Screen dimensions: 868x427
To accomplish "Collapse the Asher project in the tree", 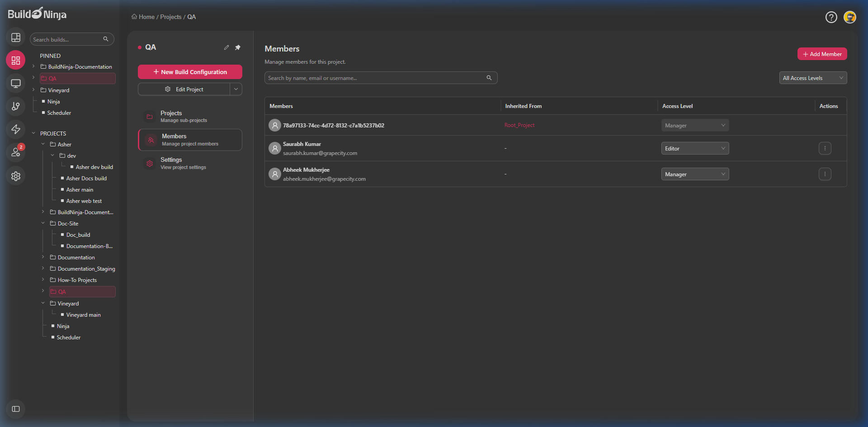I will [43, 144].
